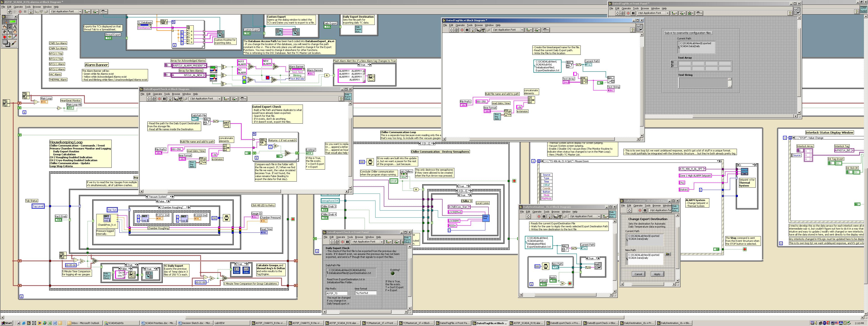Image resolution: width=868 pixels, height=326 pixels.
Task: Select the Operate hand tool in Tools palette
Action: coord(5,27)
